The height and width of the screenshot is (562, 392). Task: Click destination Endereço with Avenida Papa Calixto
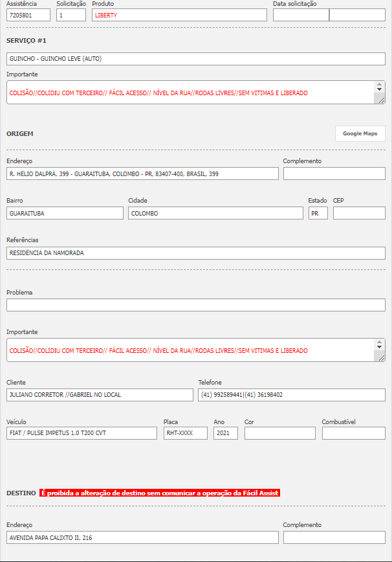[142, 537]
